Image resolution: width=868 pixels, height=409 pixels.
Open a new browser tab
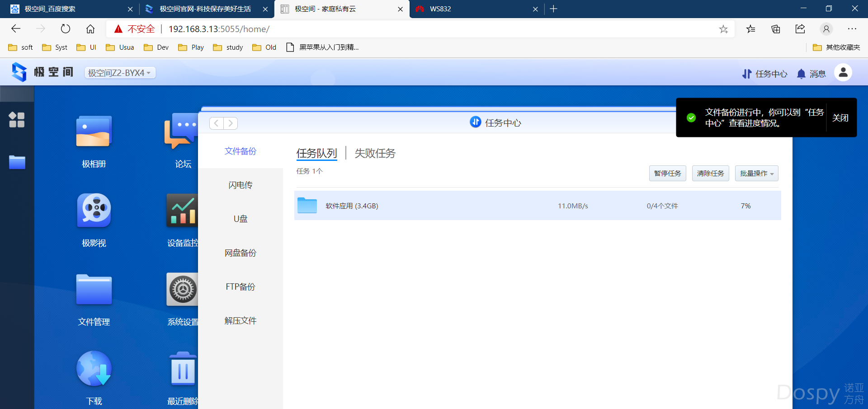click(553, 9)
